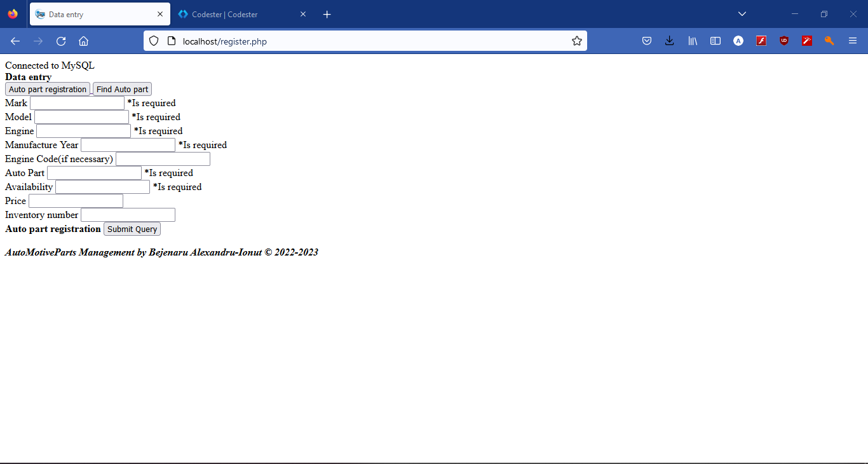Image resolution: width=868 pixels, height=464 pixels.
Task: Switch to the Codester tab
Action: point(235,14)
